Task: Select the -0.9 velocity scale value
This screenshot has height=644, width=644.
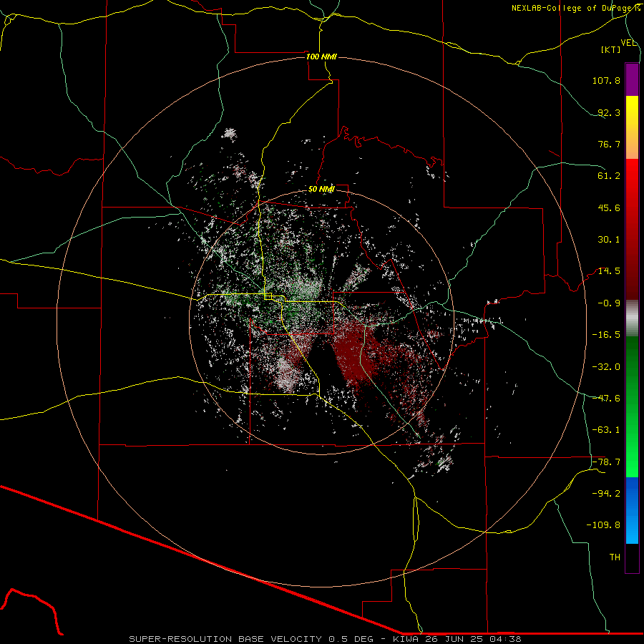Action: (609, 303)
